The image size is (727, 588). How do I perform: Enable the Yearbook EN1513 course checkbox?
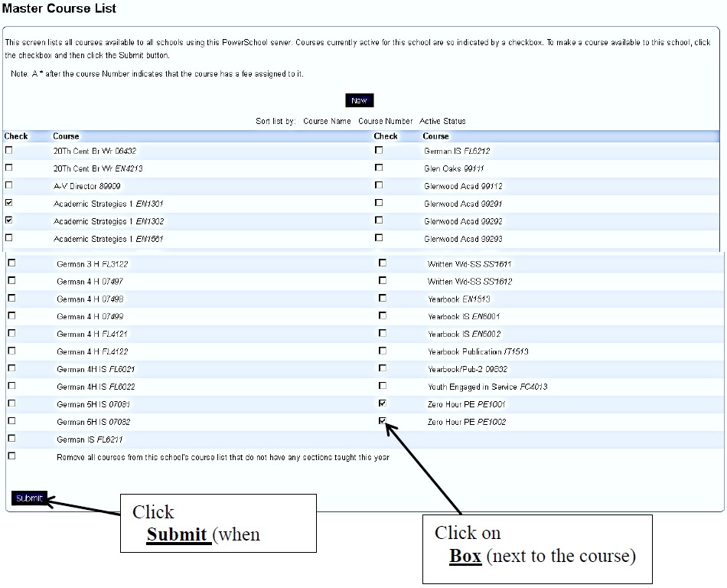(x=383, y=298)
